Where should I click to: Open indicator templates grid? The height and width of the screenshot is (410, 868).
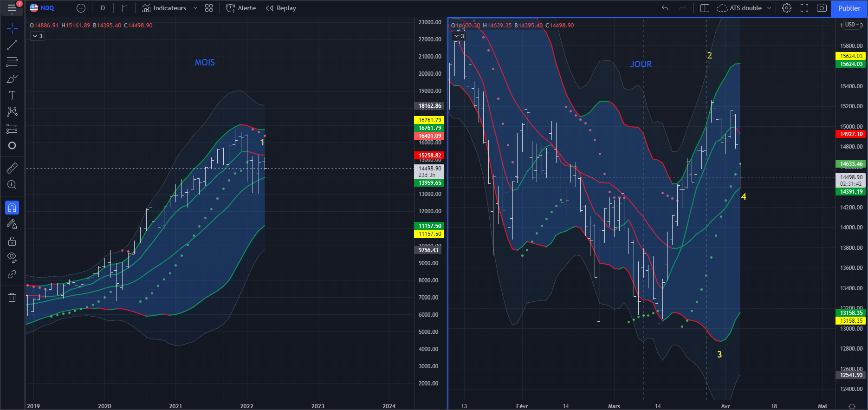(x=209, y=8)
